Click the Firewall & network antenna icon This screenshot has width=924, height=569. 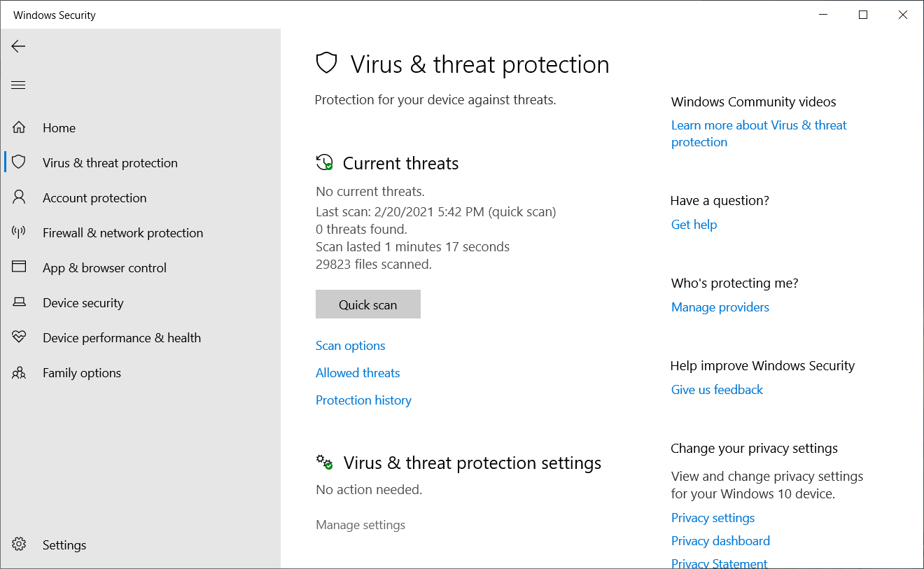(19, 232)
